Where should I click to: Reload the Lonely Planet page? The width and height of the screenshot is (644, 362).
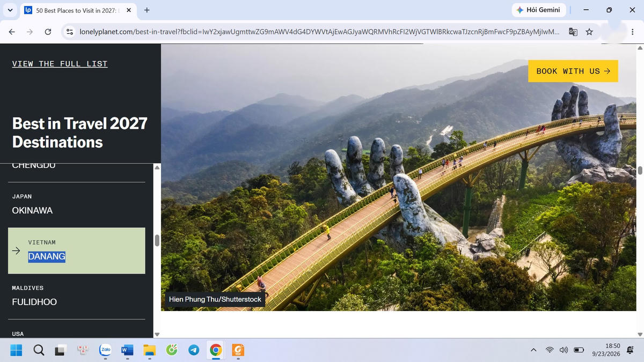[x=48, y=32]
